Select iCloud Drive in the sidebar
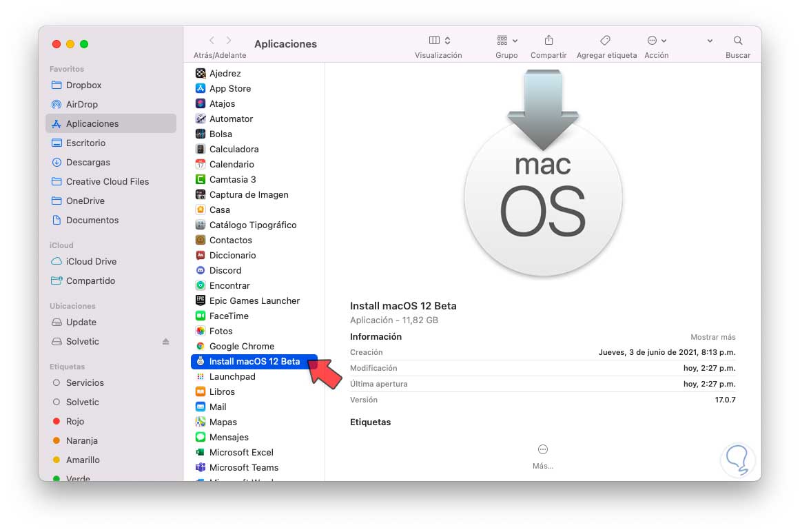Screen dimensions: 800x532 [x=111, y=262]
